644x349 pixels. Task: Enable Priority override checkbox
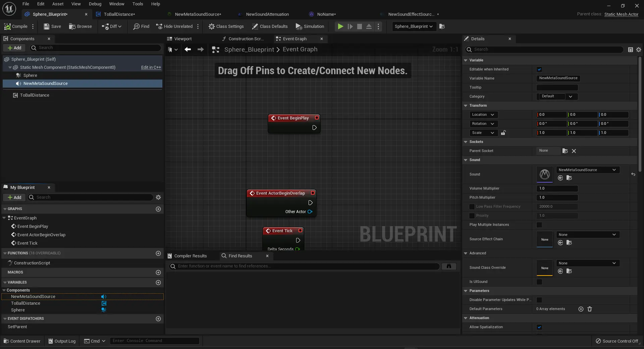pyautogui.click(x=472, y=216)
